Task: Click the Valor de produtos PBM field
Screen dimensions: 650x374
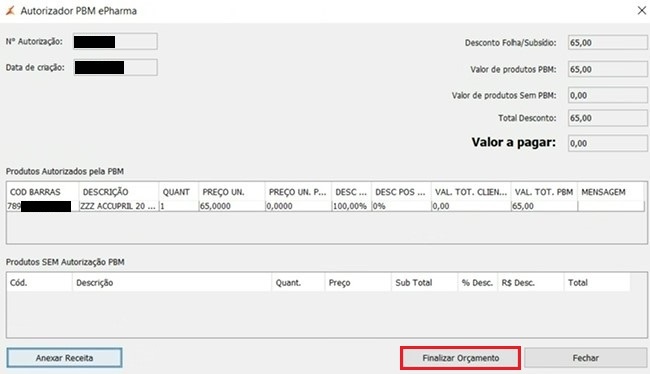Action: click(x=607, y=69)
